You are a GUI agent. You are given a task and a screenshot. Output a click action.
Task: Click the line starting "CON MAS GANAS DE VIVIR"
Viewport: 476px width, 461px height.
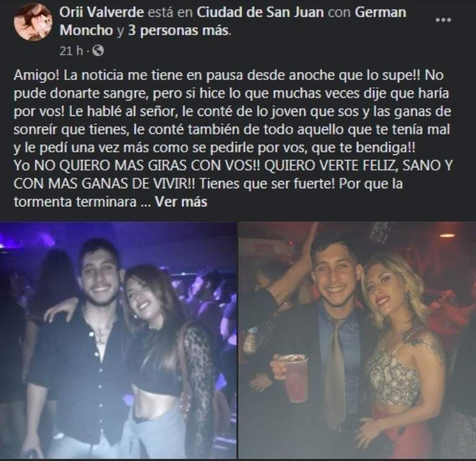(x=208, y=183)
